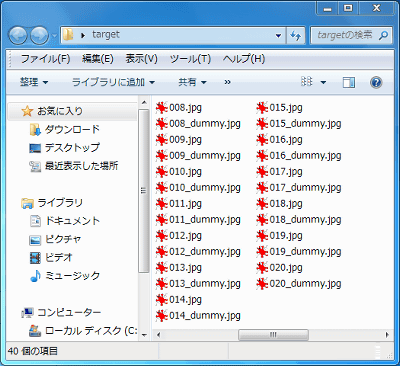Open Help with the question mark icon
Viewport: 400px width, 366px height.
click(x=376, y=82)
